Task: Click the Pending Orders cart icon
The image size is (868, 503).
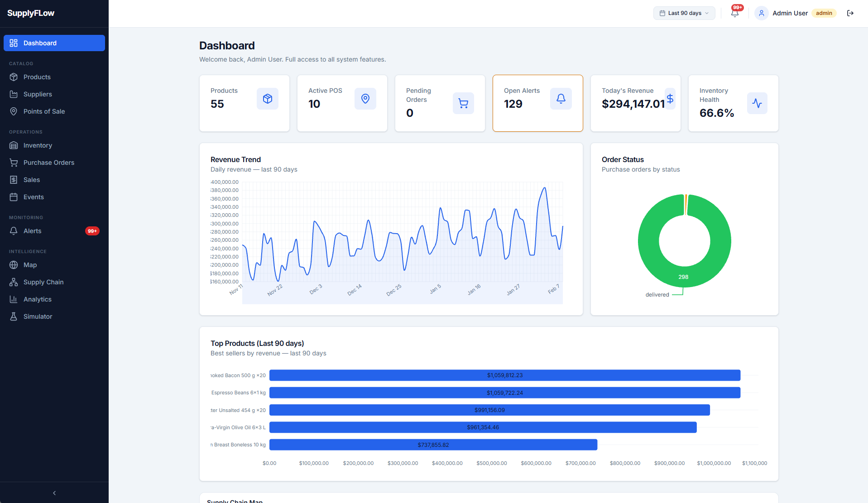Action: [x=463, y=103]
